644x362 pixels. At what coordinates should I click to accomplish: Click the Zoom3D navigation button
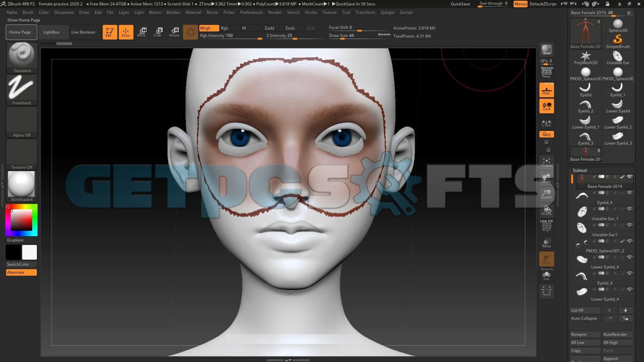pyautogui.click(x=546, y=194)
